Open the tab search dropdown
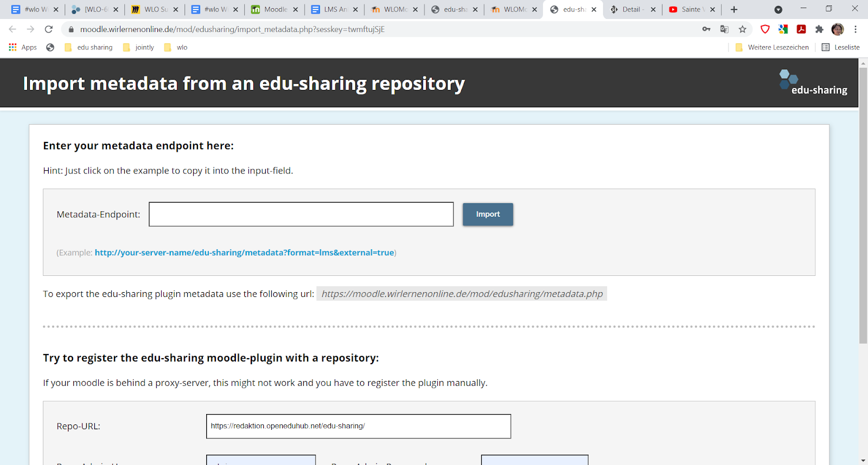The height and width of the screenshot is (465, 868). point(778,9)
